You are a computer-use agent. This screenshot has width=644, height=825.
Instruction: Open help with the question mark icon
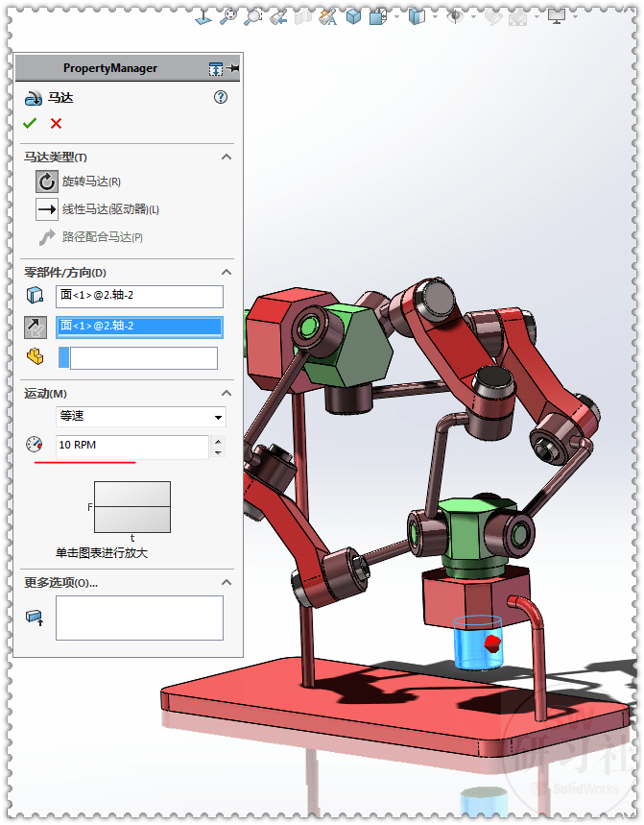(x=221, y=97)
